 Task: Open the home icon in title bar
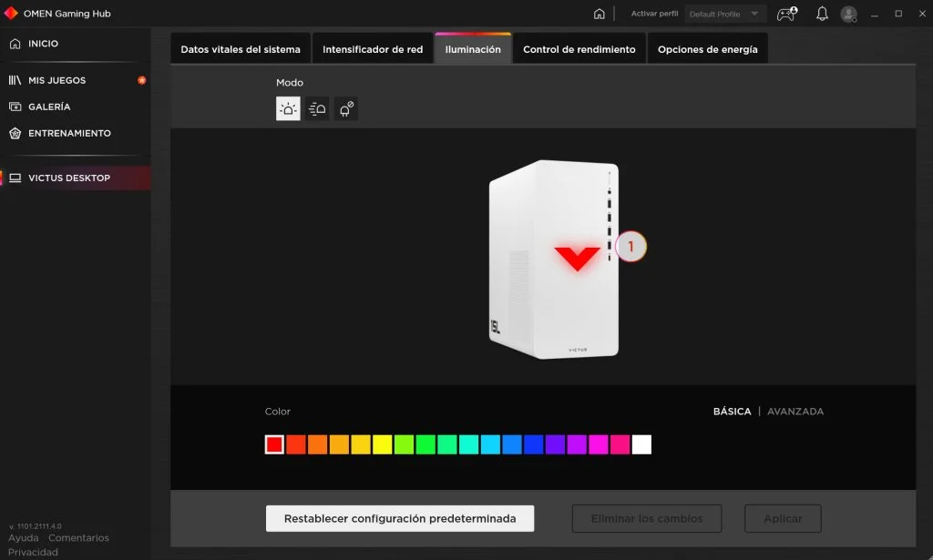tap(600, 14)
